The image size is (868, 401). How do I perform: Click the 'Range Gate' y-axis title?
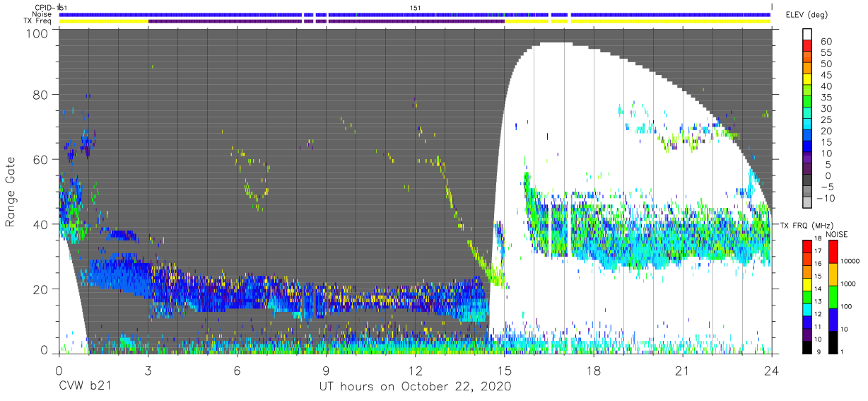[x=11, y=193]
